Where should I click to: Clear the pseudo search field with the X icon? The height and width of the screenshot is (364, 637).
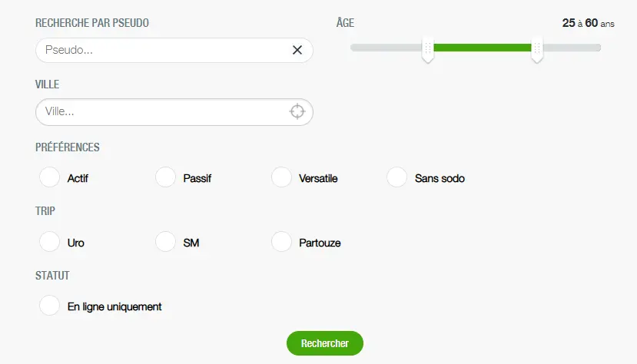point(297,50)
